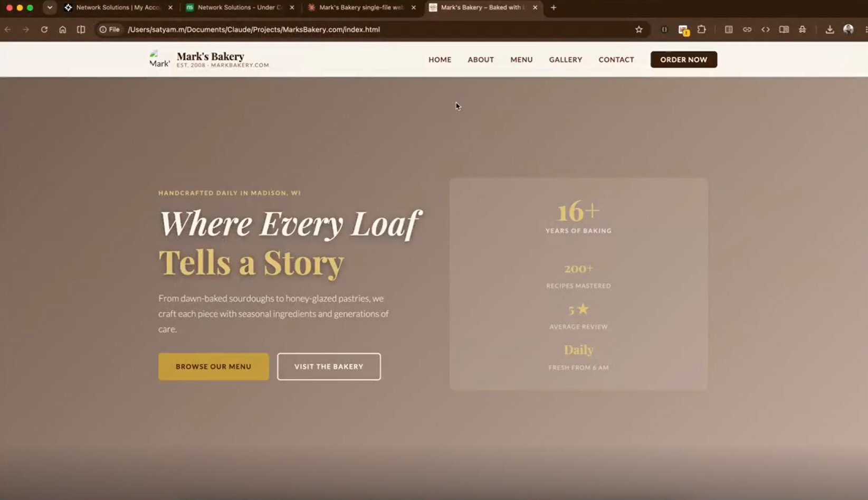Open the browser downloads icon

830,30
